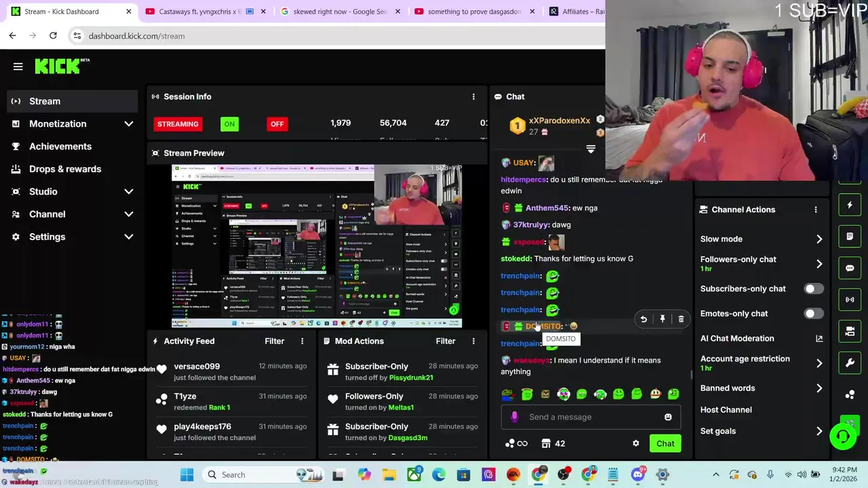Open Dasgasd3m moderator link
Viewport: 868px width, 488px height.
(x=408, y=438)
